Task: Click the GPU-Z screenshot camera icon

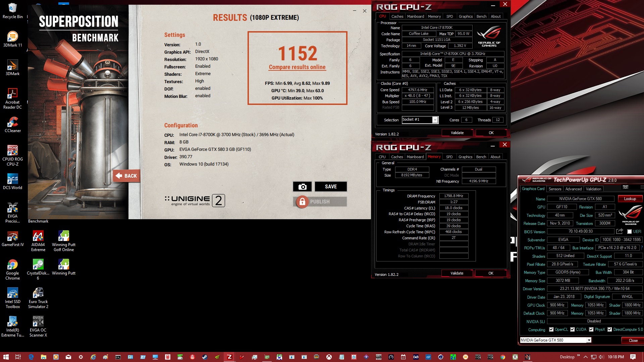Action: [625, 187]
